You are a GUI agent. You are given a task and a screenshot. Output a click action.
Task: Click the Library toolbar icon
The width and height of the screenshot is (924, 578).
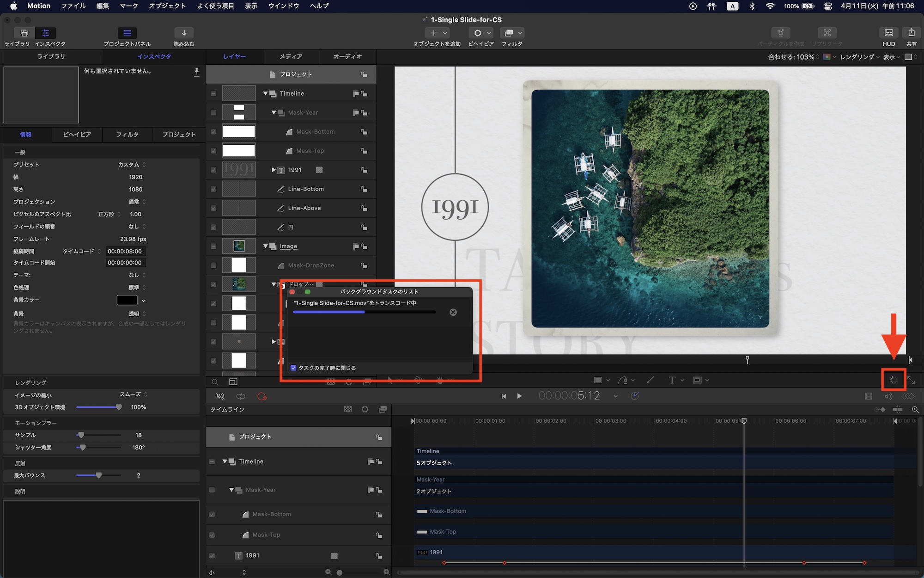click(x=24, y=33)
